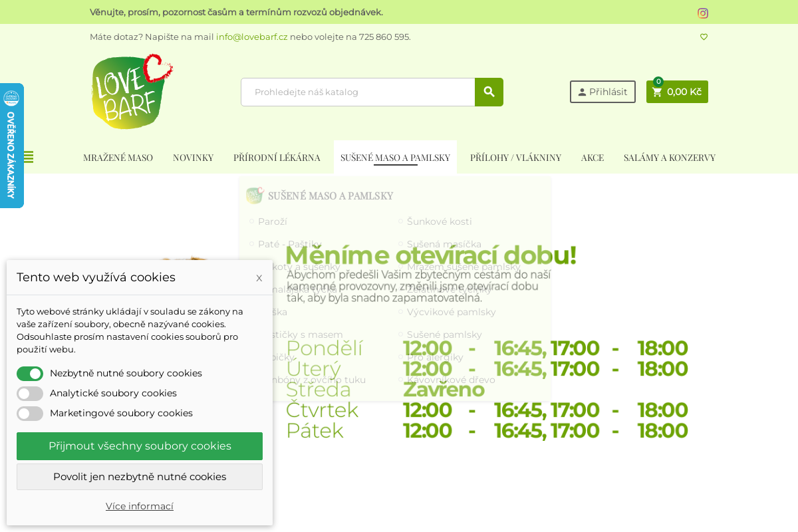
Task: Close the cookies dialog with X
Action: [259, 278]
